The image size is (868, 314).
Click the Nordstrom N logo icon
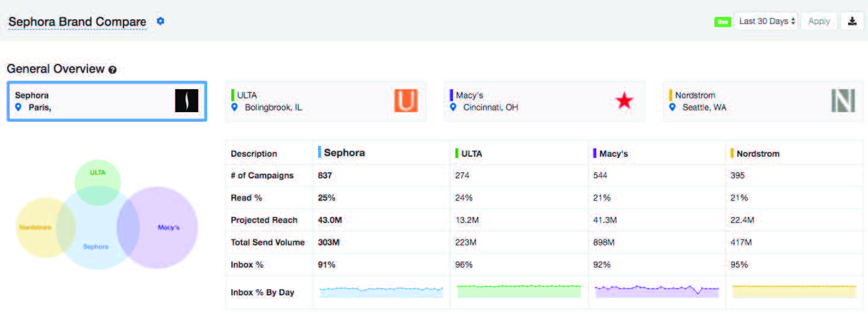tap(843, 101)
